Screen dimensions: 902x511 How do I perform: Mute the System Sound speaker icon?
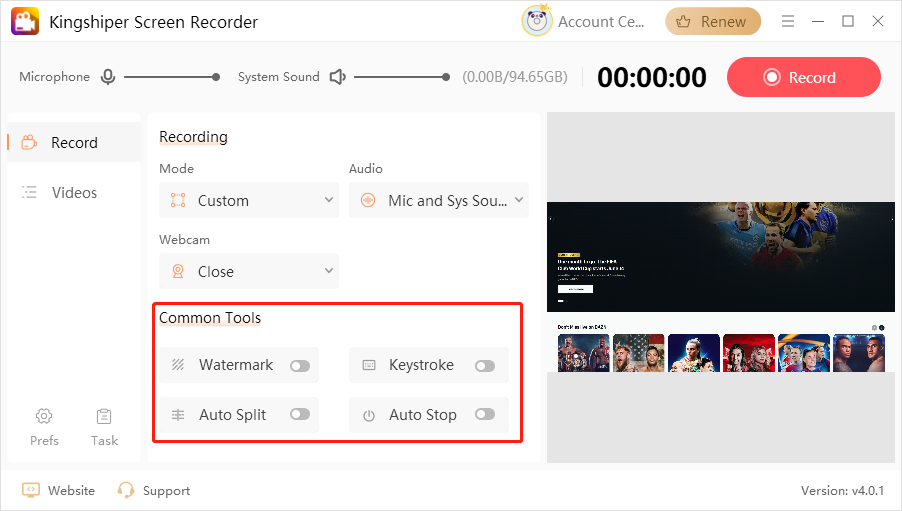pyautogui.click(x=337, y=77)
